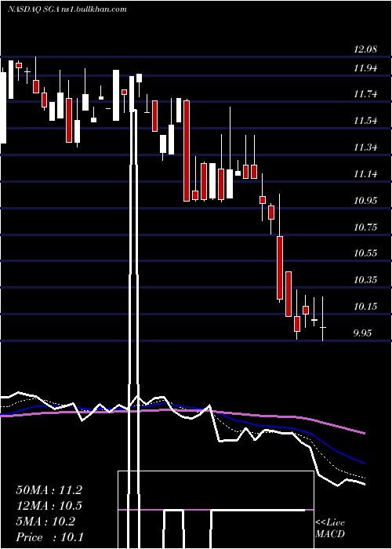The width and height of the screenshot is (392, 549).
Task: Click the 12MA : 10.5 readout
Action: coord(49,506)
